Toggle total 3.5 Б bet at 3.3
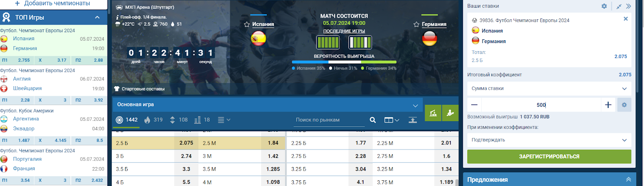Screen dimensions: 644x186 tap(155, 169)
